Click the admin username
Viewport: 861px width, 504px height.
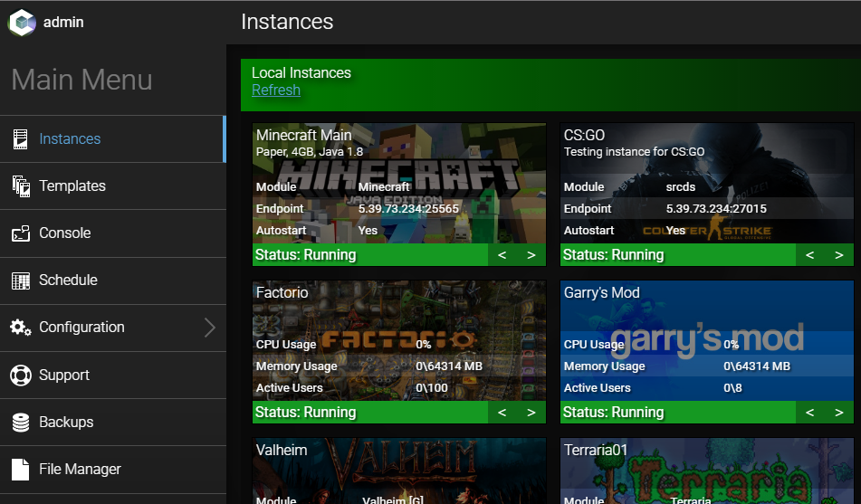pos(63,22)
